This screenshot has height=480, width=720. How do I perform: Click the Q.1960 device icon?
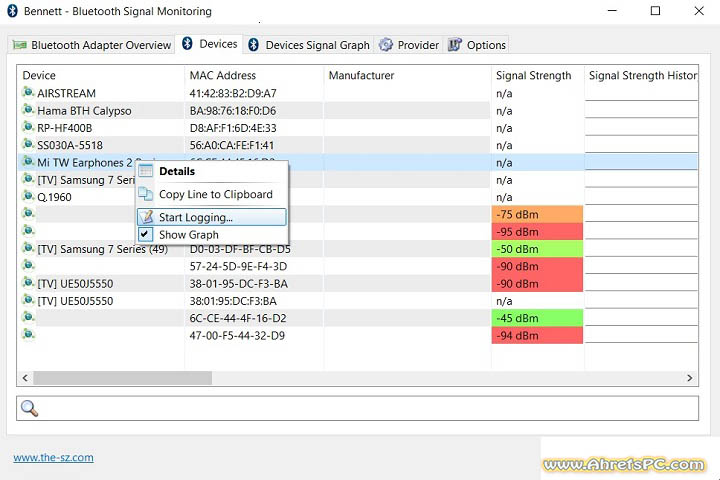point(28,197)
